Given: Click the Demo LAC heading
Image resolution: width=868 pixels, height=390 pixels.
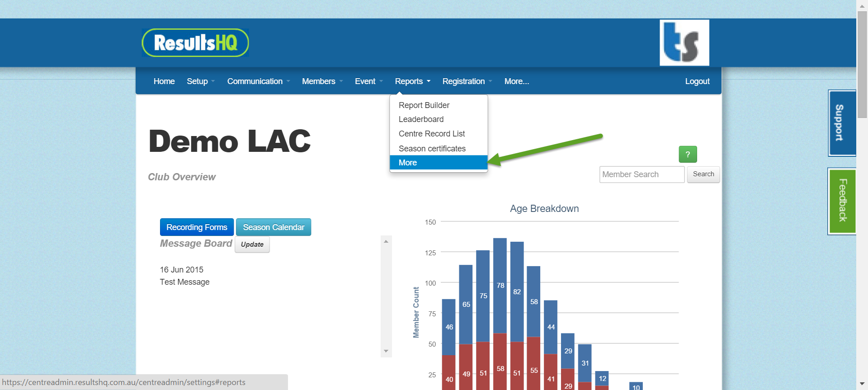Looking at the screenshot, I should click(230, 141).
